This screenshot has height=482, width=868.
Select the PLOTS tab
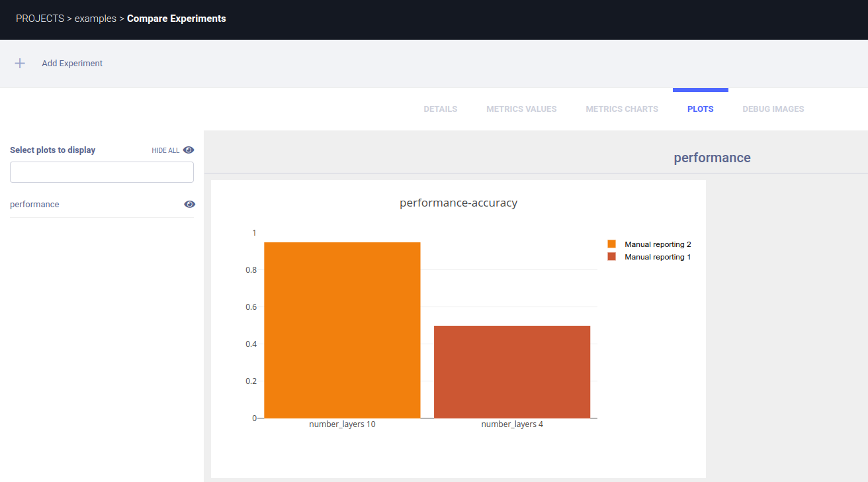(x=700, y=109)
